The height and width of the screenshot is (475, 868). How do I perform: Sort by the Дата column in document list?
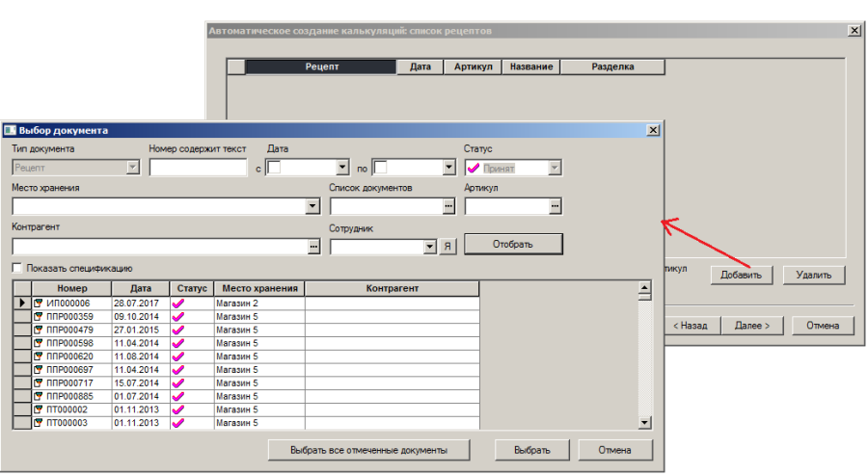click(x=141, y=288)
